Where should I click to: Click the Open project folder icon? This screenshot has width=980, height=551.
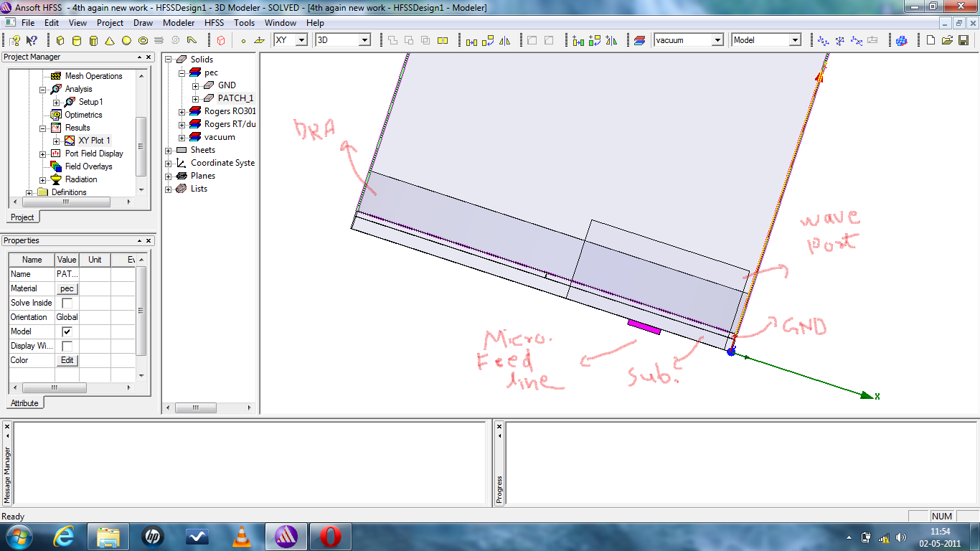(x=947, y=41)
